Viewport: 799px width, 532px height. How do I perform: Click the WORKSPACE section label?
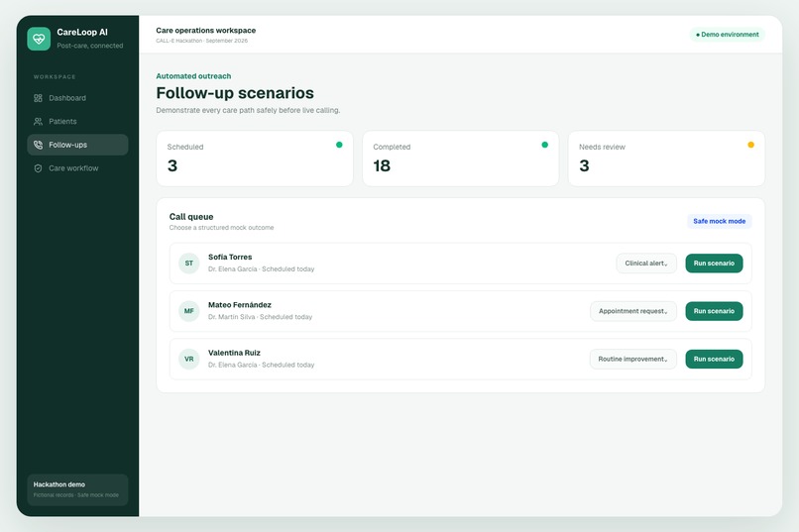point(55,77)
